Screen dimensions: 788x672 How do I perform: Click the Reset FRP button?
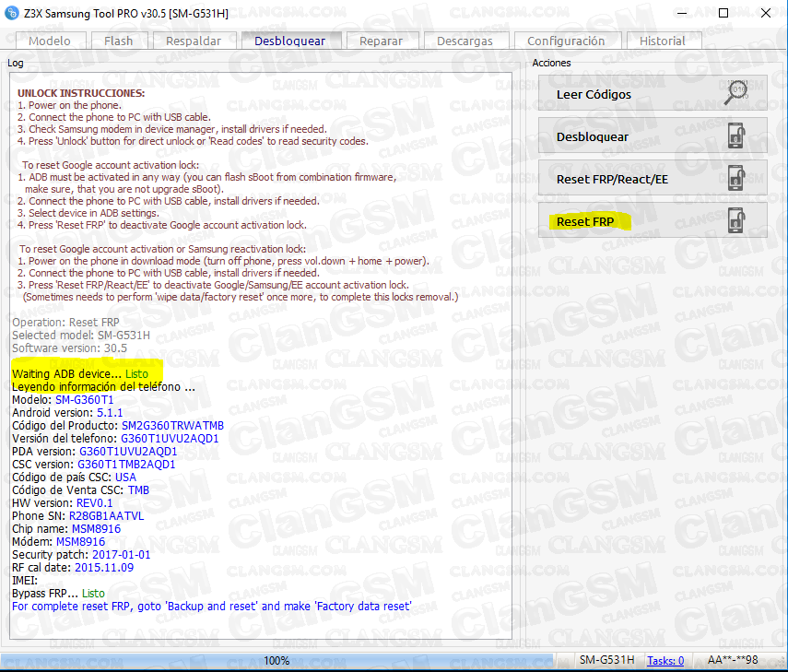coord(653,220)
